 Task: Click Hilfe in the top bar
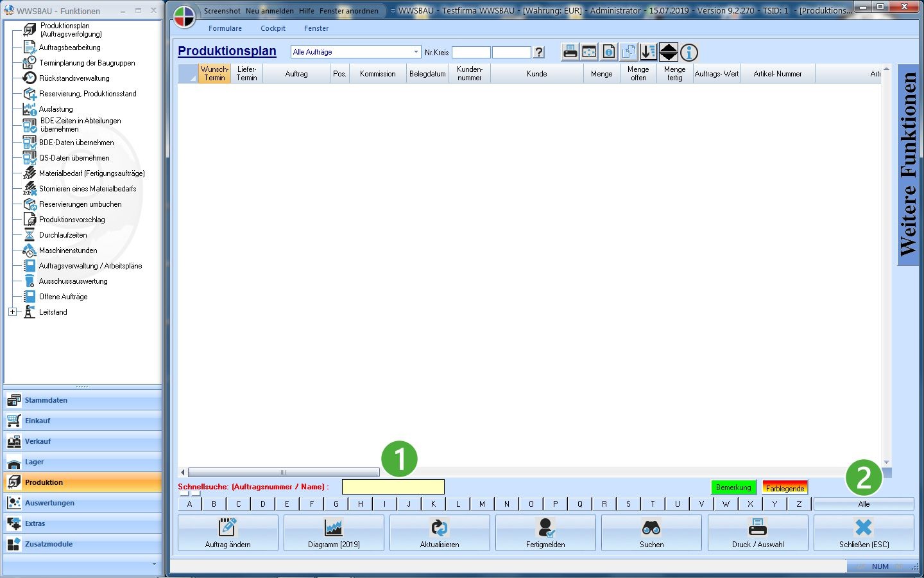point(307,11)
